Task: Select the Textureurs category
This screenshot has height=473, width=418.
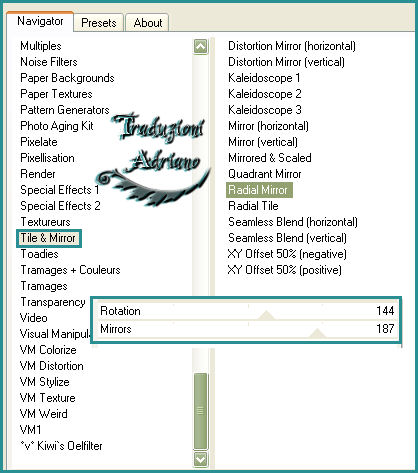Action: [45, 222]
